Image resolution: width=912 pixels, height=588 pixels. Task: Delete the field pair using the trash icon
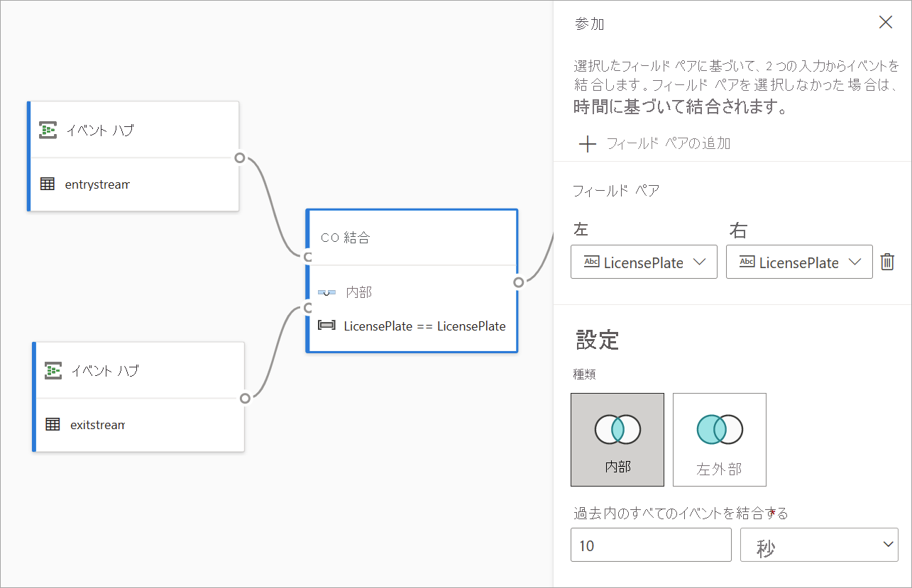point(887,262)
